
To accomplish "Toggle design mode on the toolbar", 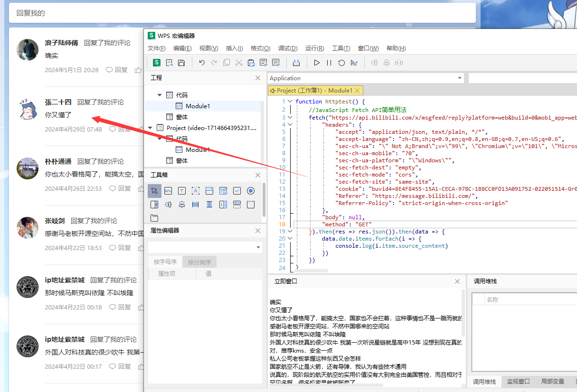I will click(x=354, y=62).
